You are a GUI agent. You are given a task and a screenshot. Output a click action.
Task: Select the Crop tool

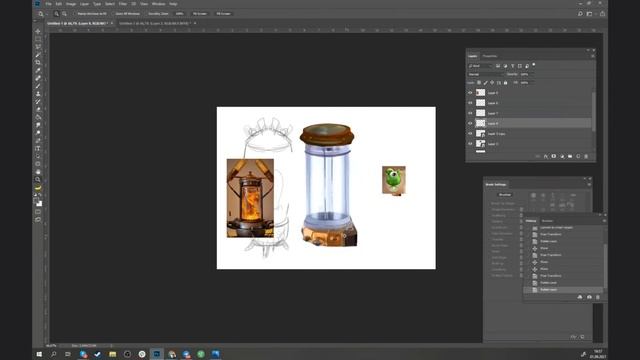coord(38,62)
